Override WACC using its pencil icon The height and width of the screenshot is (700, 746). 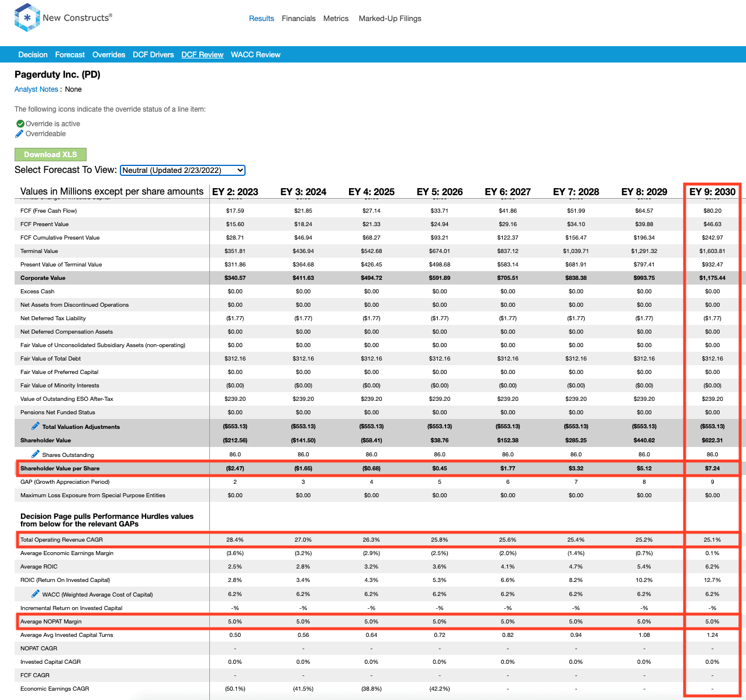coord(36,594)
